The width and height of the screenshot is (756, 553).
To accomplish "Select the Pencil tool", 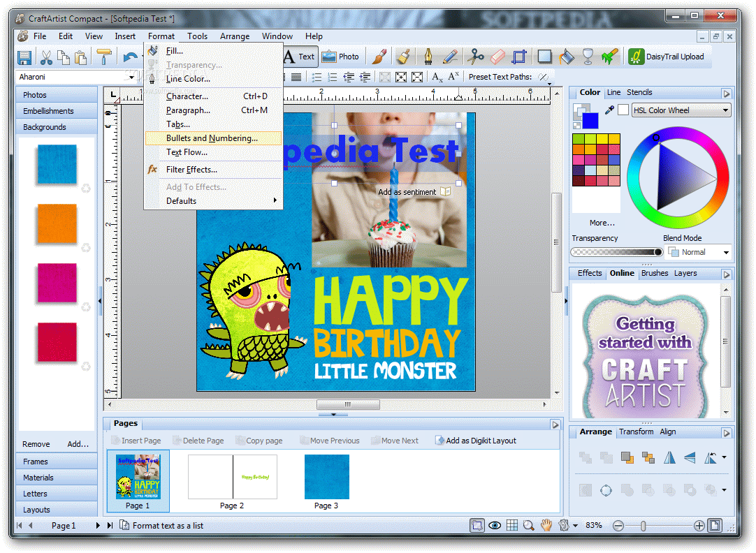I will (x=450, y=57).
